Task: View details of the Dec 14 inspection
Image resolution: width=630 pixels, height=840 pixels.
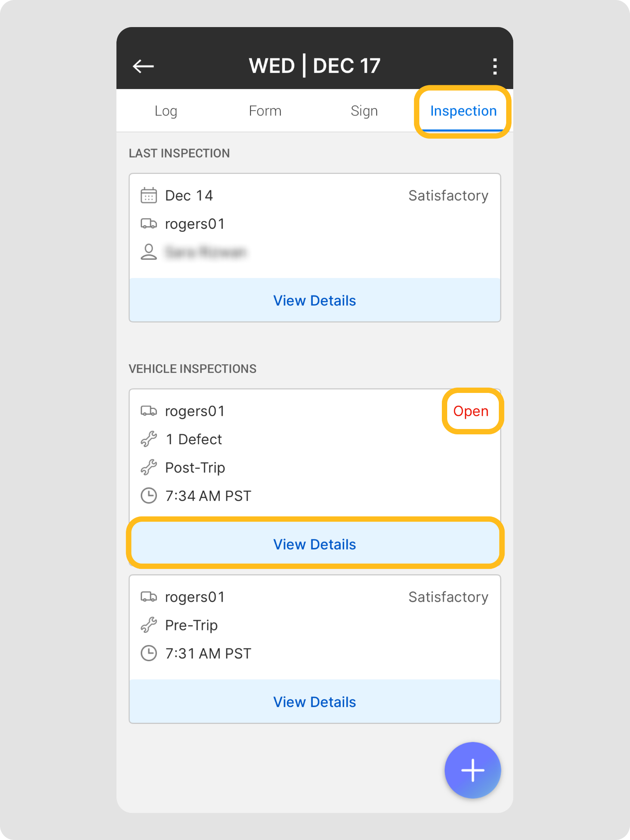Action: pos(314,300)
